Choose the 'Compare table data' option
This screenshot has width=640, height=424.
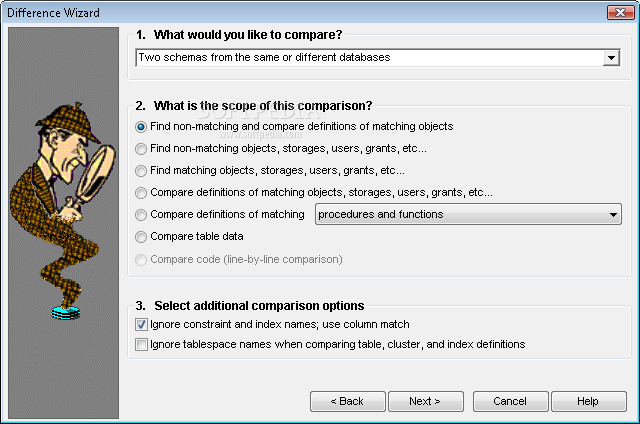coord(141,237)
